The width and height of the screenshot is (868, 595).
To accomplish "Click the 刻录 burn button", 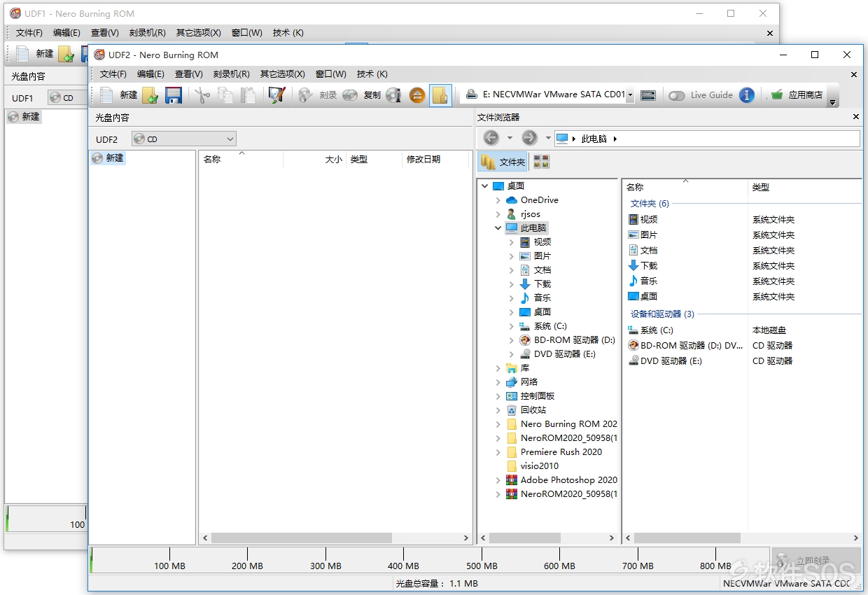I will (x=318, y=95).
